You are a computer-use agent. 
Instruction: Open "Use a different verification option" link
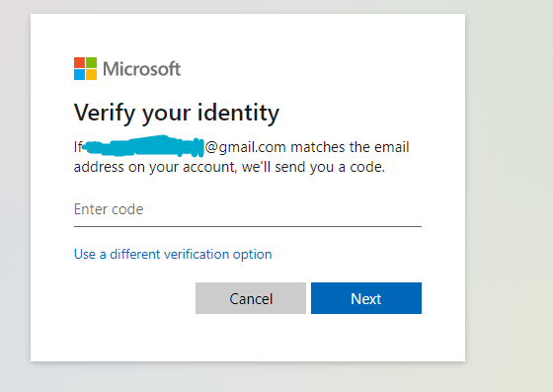(x=173, y=254)
